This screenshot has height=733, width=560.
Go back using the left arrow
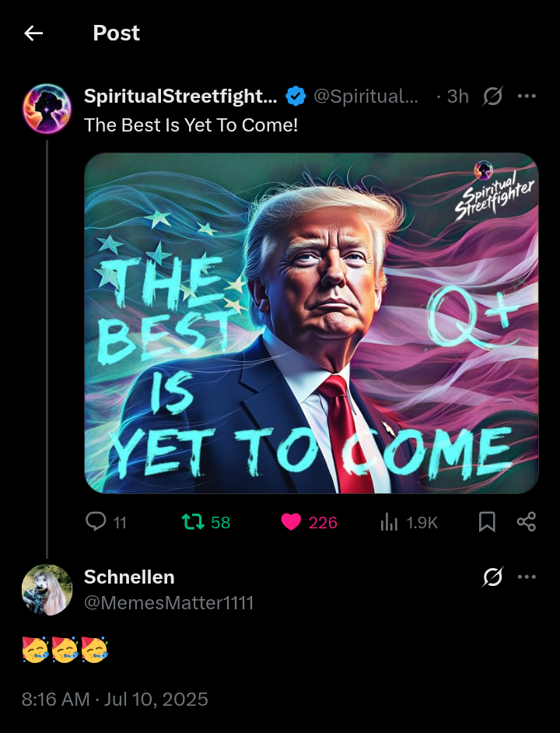[x=33, y=33]
